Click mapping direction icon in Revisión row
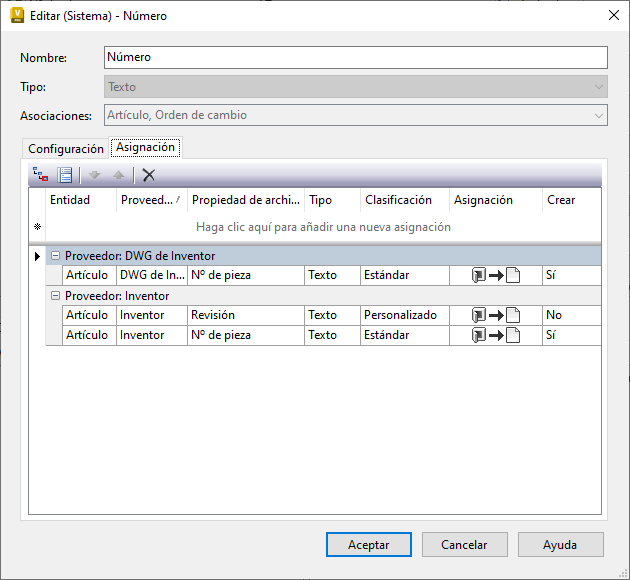This screenshot has width=630, height=580. pyautogui.click(x=496, y=315)
